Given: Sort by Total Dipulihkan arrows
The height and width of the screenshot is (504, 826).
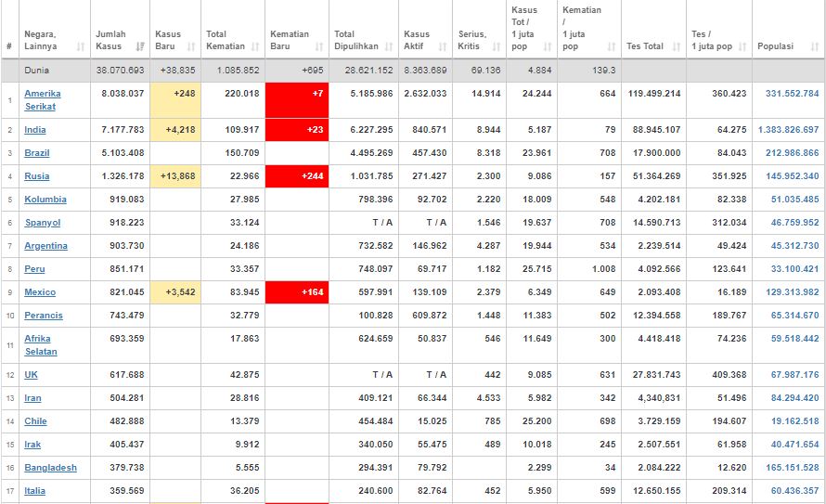Looking at the screenshot, I should tap(389, 46).
